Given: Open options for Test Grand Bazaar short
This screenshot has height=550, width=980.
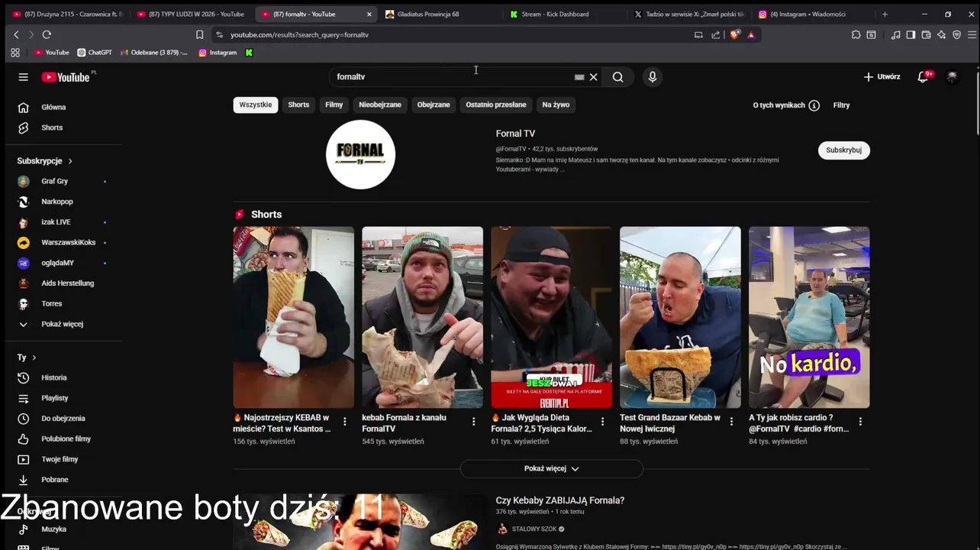Looking at the screenshot, I should [732, 422].
